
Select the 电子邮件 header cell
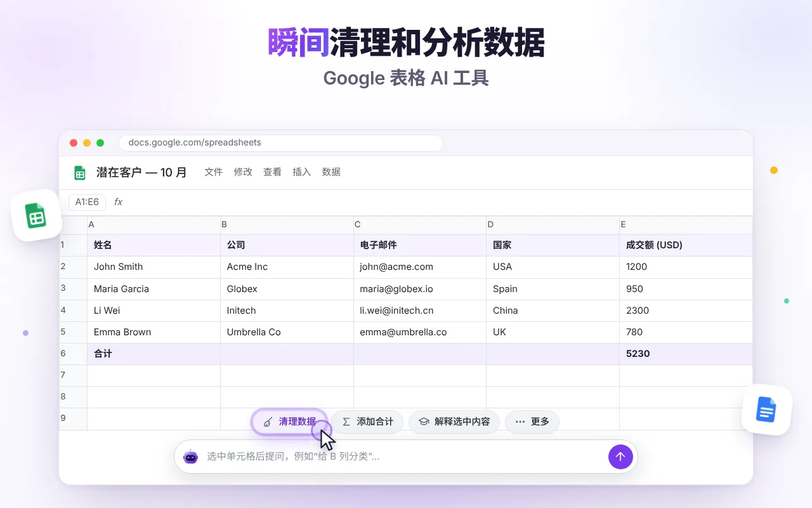click(420, 245)
